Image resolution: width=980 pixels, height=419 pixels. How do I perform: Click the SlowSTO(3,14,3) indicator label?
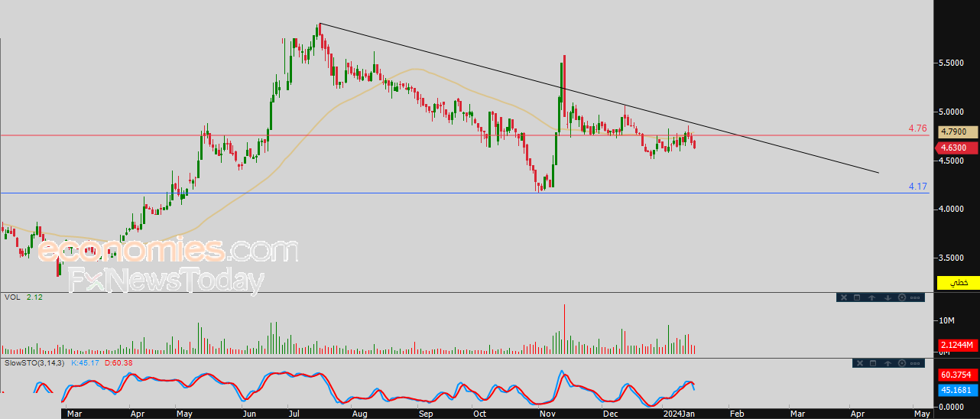pos(35,363)
